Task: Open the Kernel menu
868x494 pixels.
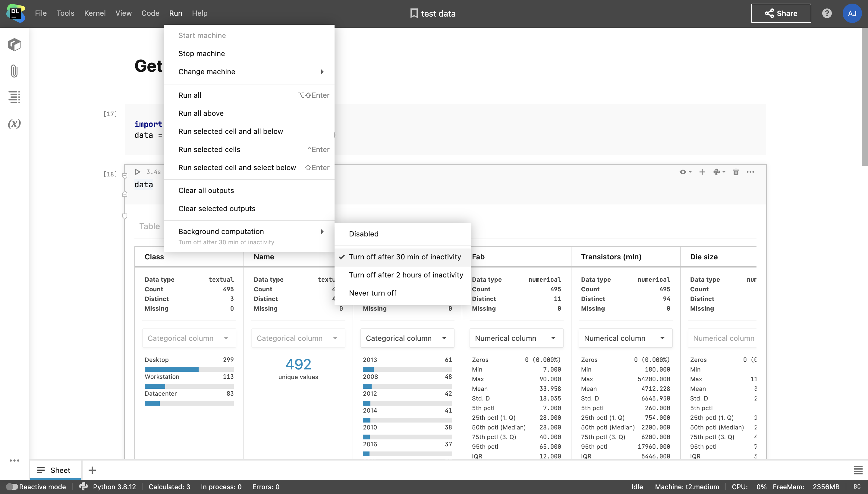Action: tap(95, 13)
